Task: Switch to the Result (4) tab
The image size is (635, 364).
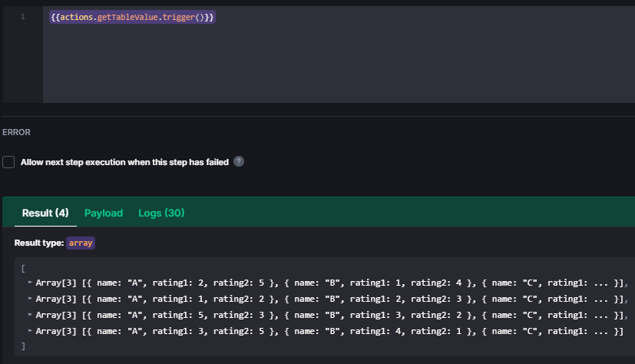Action: point(45,213)
